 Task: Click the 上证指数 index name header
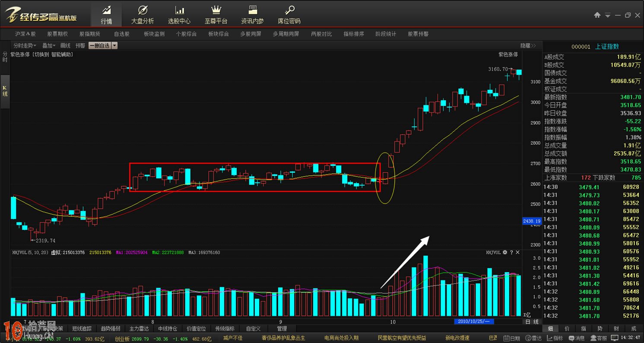coord(607,47)
